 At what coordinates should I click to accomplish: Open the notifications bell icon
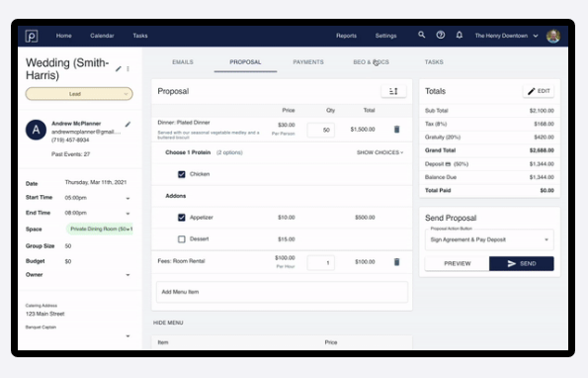click(x=459, y=35)
